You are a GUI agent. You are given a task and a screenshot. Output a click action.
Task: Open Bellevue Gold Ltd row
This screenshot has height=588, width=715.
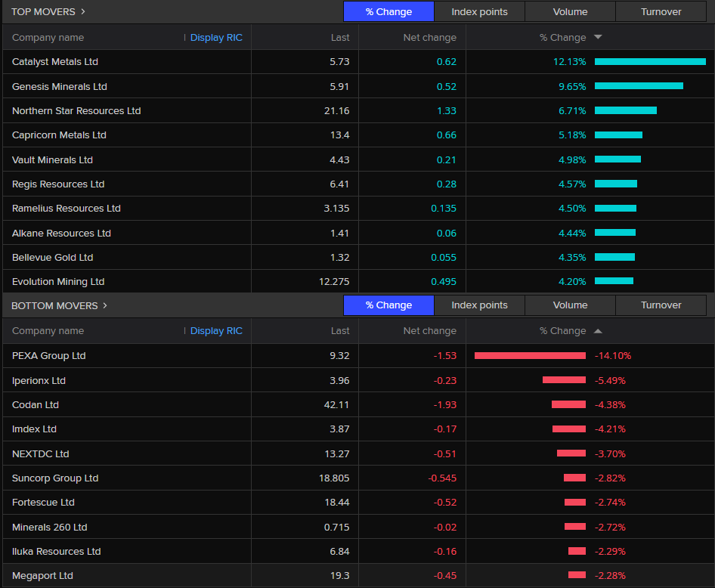[358, 257]
